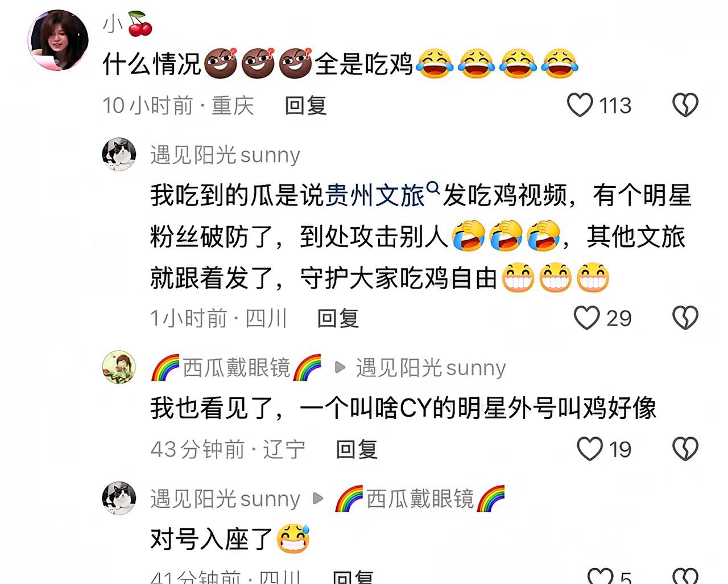Reply to the 重庆 top comment
The height and width of the screenshot is (584, 728).
point(305,106)
